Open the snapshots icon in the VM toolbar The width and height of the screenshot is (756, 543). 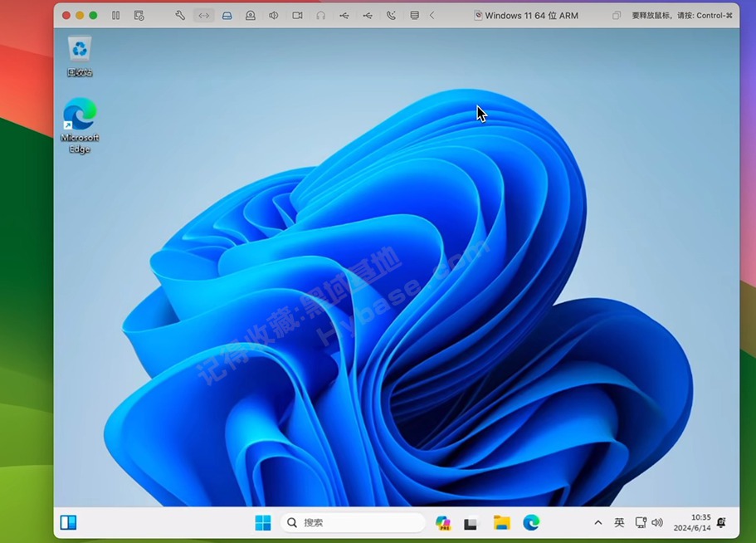139,16
